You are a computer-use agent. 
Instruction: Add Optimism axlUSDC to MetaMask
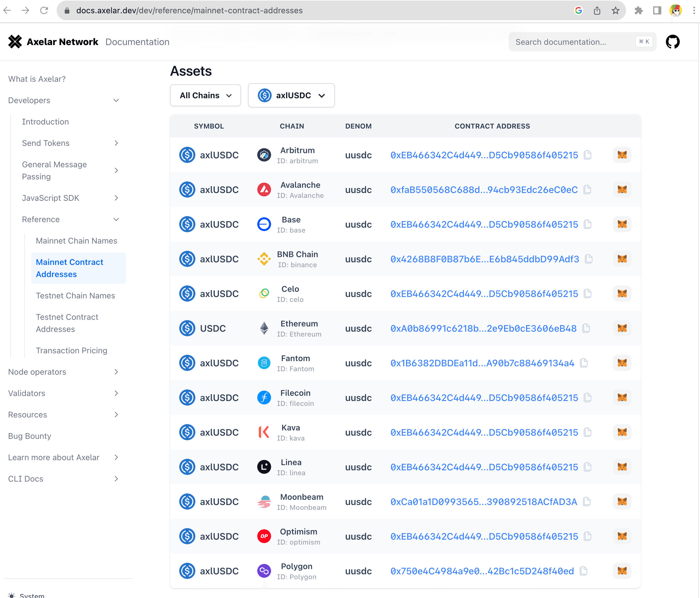(622, 536)
